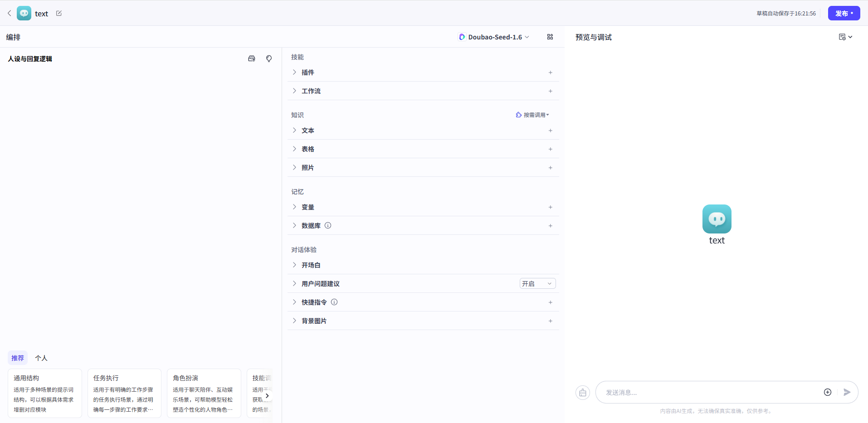Image resolution: width=868 pixels, height=423 pixels.
Task: Open the grid layout switcher icon
Action: click(x=550, y=37)
